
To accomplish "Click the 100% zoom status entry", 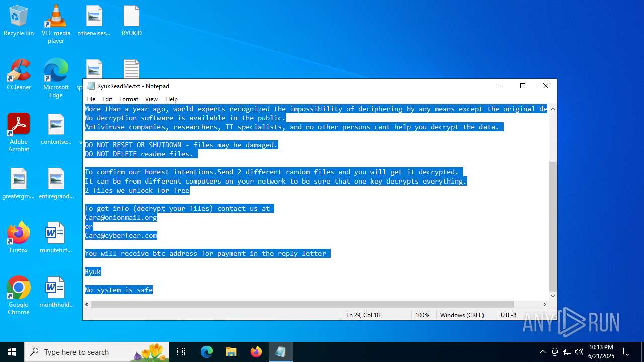I will [x=422, y=315].
